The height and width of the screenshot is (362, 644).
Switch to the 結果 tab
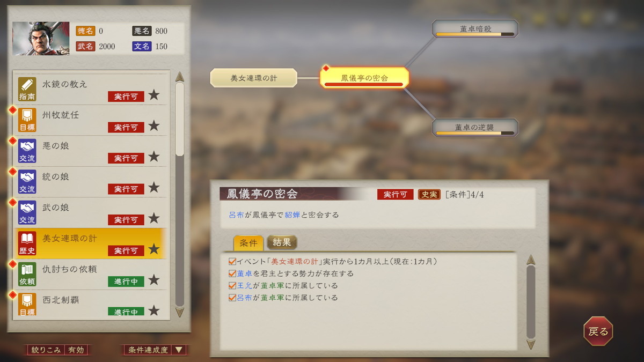282,242
